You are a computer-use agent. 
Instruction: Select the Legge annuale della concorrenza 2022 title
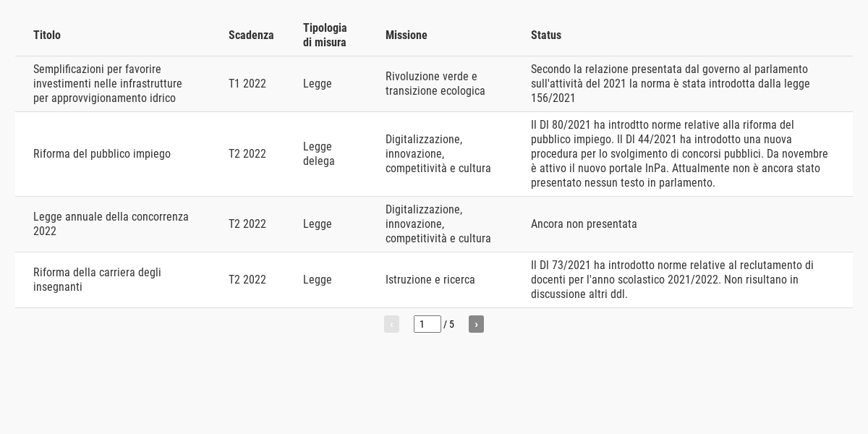click(x=111, y=224)
